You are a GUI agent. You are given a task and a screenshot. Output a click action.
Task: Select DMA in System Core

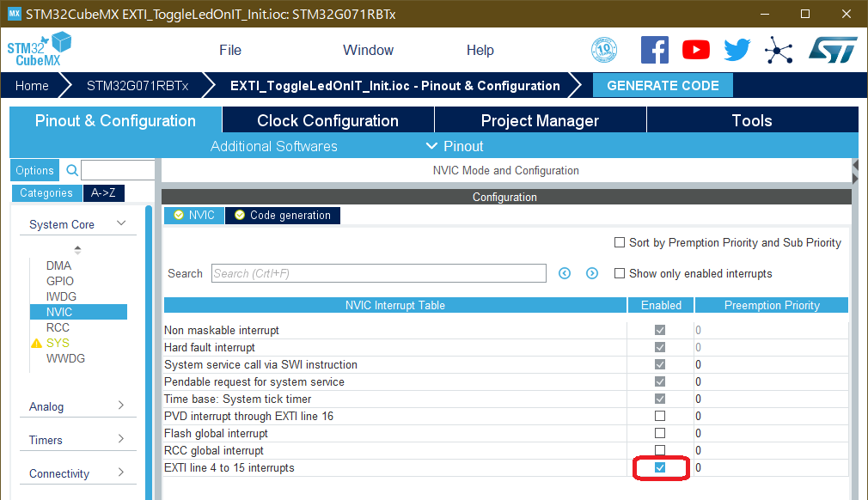(58, 265)
